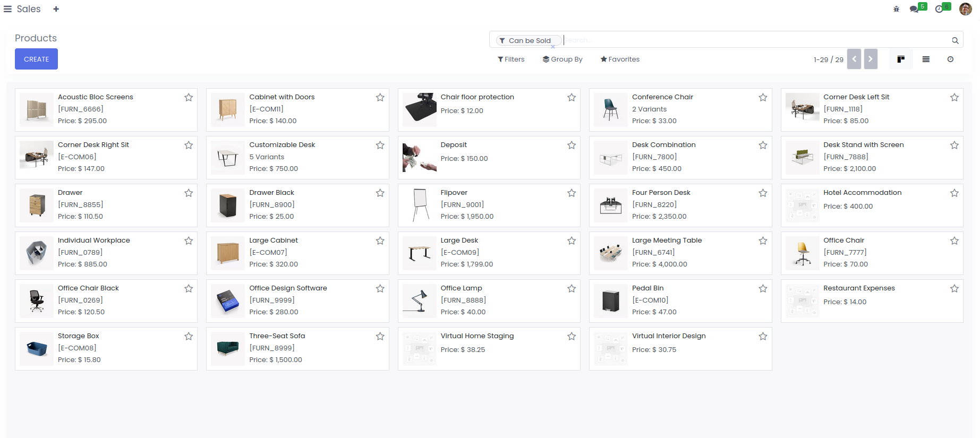Open the user avatar menu
The image size is (980, 438).
pyautogui.click(x=965, y=9)
